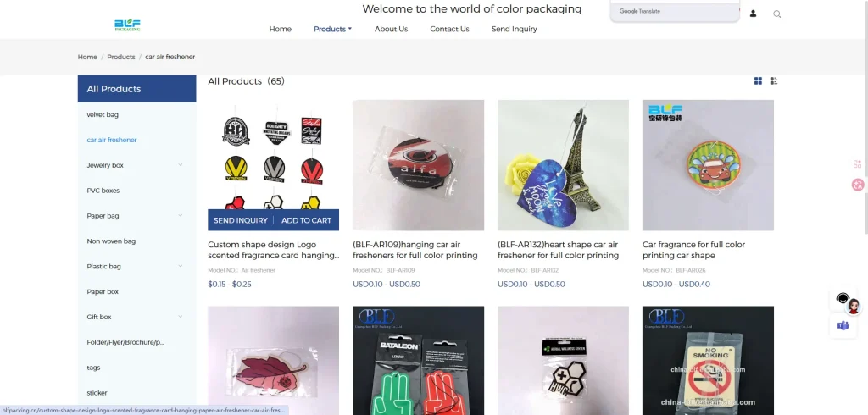
Task: Go to About Us page
Action: (x=391, y=29)
